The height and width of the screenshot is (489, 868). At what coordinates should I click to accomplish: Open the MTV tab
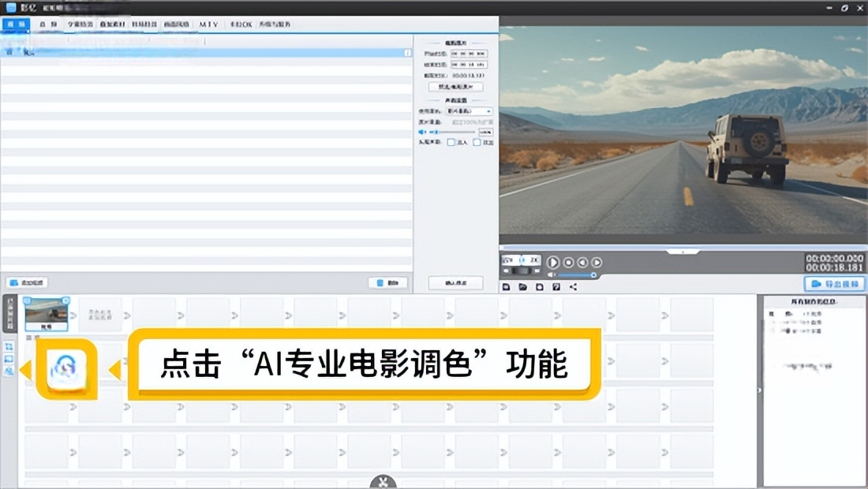click(x=208, y=24)
